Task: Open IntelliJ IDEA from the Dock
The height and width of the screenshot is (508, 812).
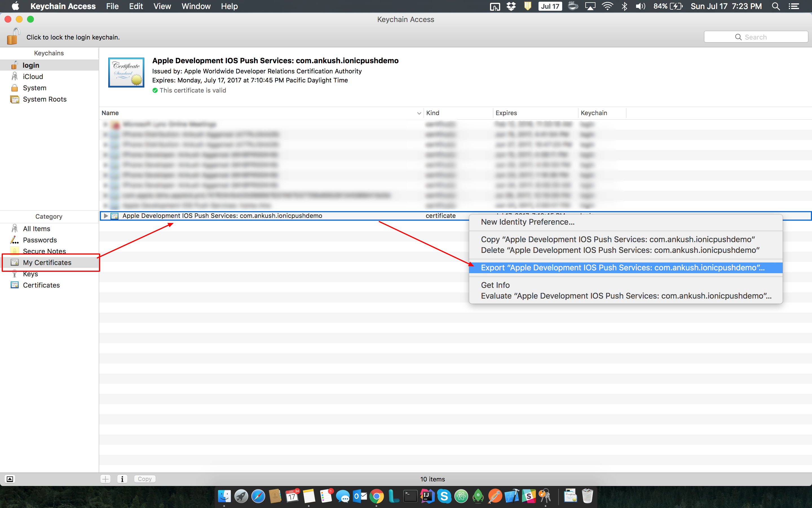Action: [x=427, y=496]
